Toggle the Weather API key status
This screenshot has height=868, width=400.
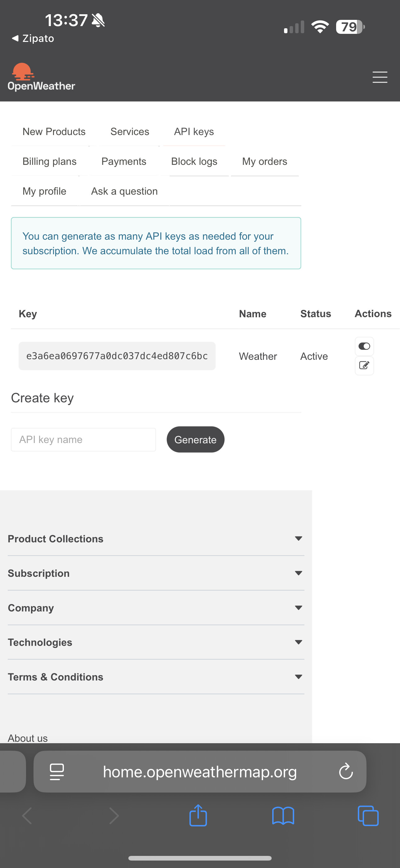[364, 346]
